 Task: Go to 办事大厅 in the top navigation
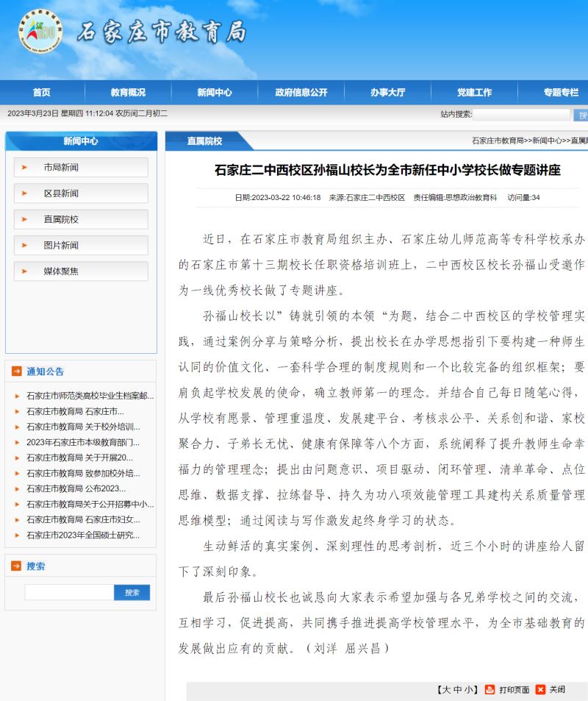click(387, 92)
